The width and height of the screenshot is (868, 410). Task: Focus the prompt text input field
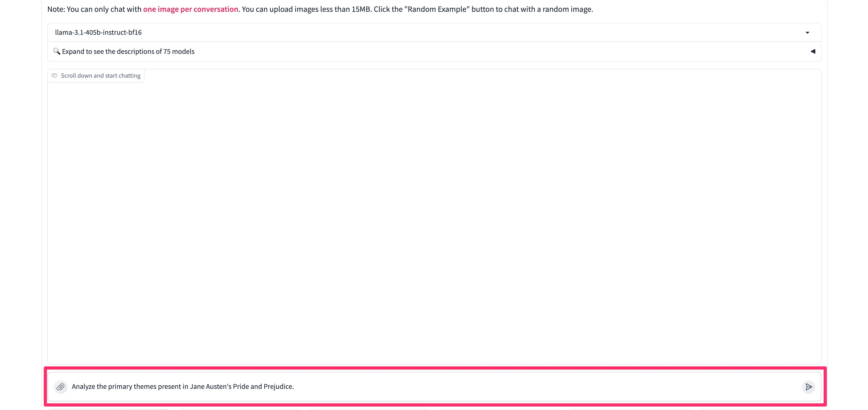pos(505,386)
